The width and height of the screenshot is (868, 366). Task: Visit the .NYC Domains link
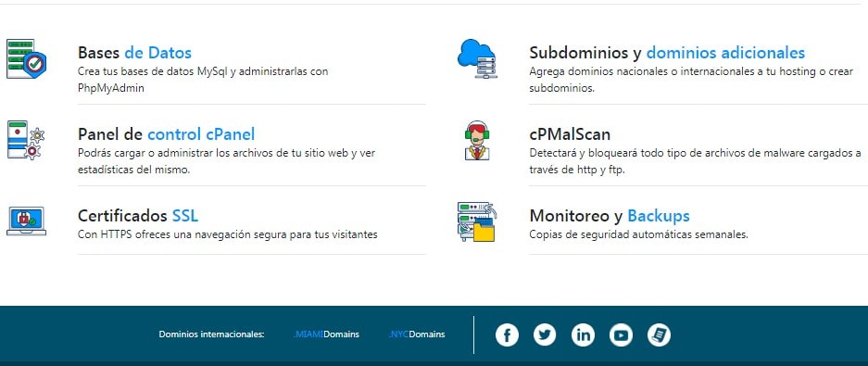coord(417,334)
